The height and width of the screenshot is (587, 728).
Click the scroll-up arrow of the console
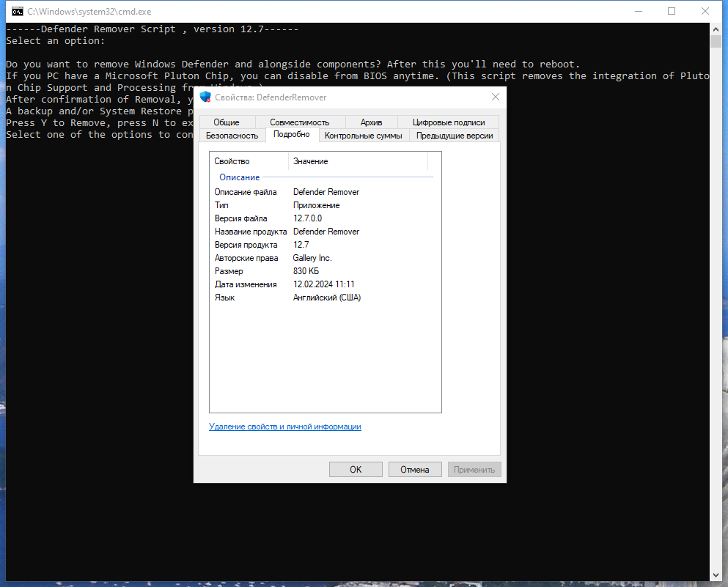(x=716, y=29)
